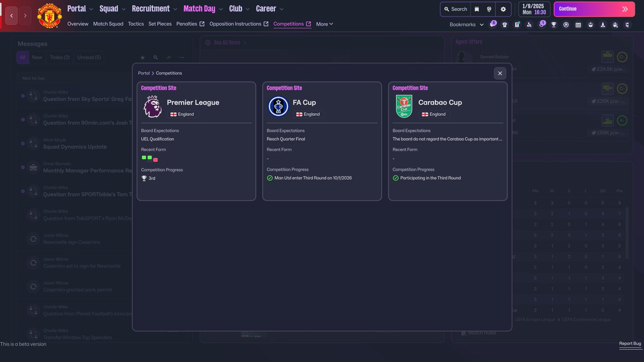Open the 'Newcastle sign Casemiro' message
The width and height of the screenshot is (644, 362).
point(75,239)
